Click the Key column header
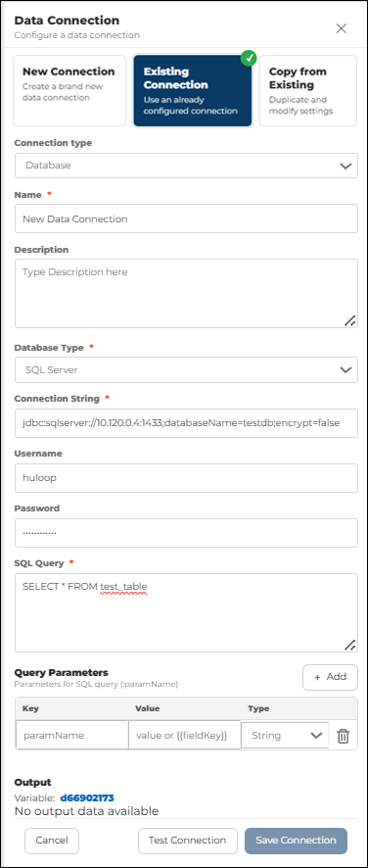 [x=30, y=708]
